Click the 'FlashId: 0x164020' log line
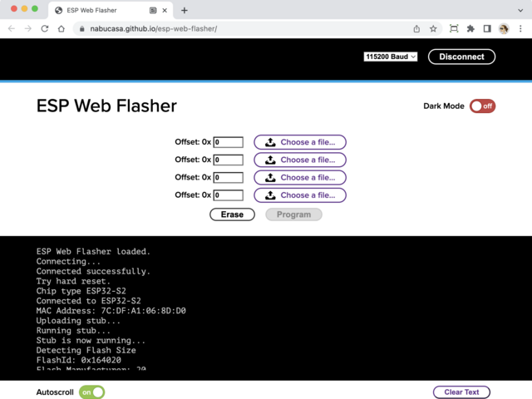The image size is (532, 399). [79, 360]
